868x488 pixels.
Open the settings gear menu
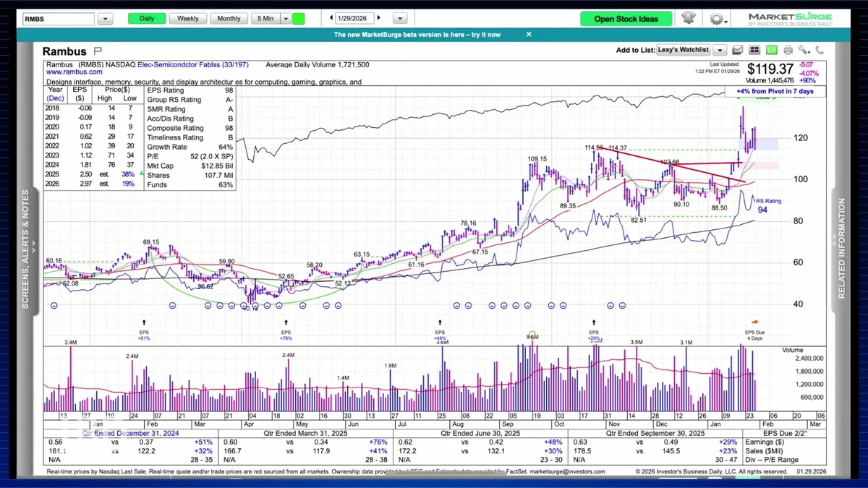[x=717, y=19]
